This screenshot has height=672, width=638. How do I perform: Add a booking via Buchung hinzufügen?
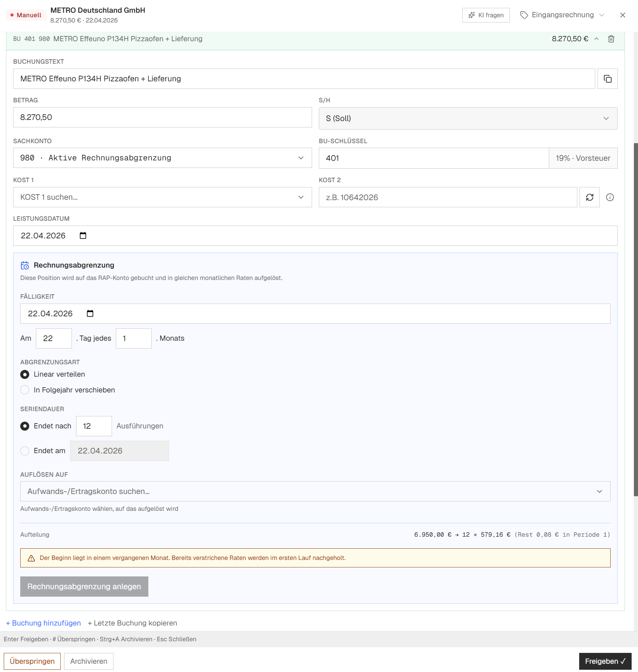pyautogui.click(x=43, y=623)
